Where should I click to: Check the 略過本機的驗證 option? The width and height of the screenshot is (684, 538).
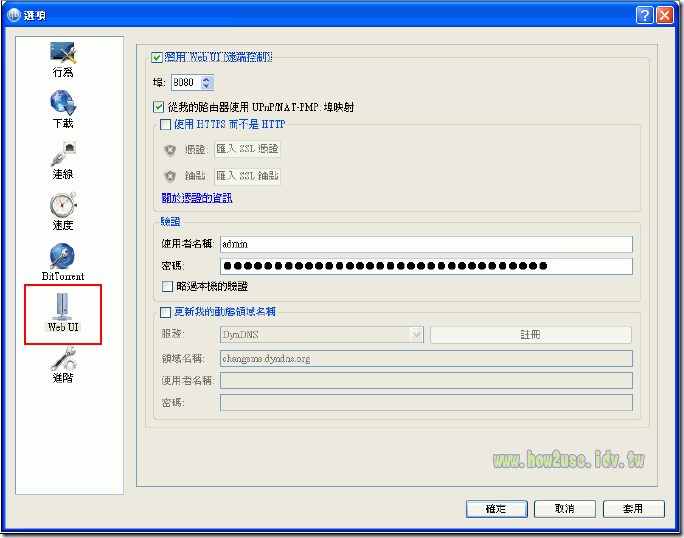tap(168, 286)
